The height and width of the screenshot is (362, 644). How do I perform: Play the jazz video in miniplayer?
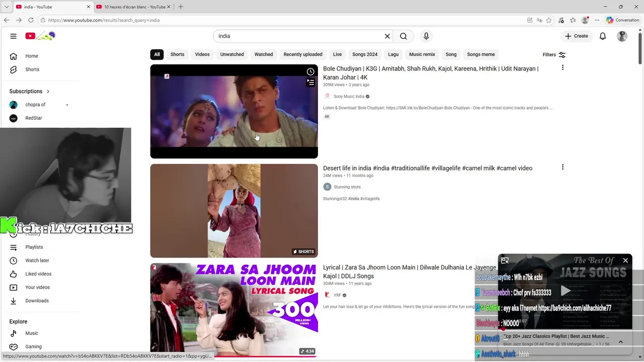[x=565, y=291]
